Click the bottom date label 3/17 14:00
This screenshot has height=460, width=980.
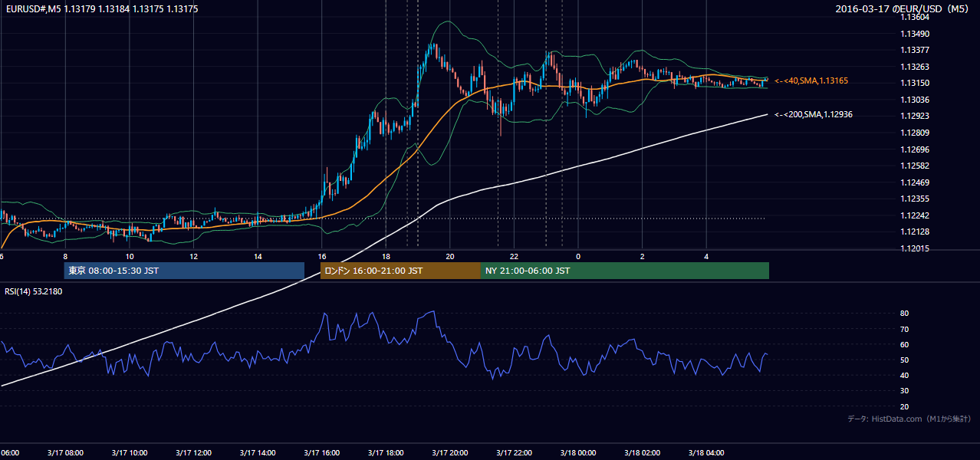[x=258, y=453]
